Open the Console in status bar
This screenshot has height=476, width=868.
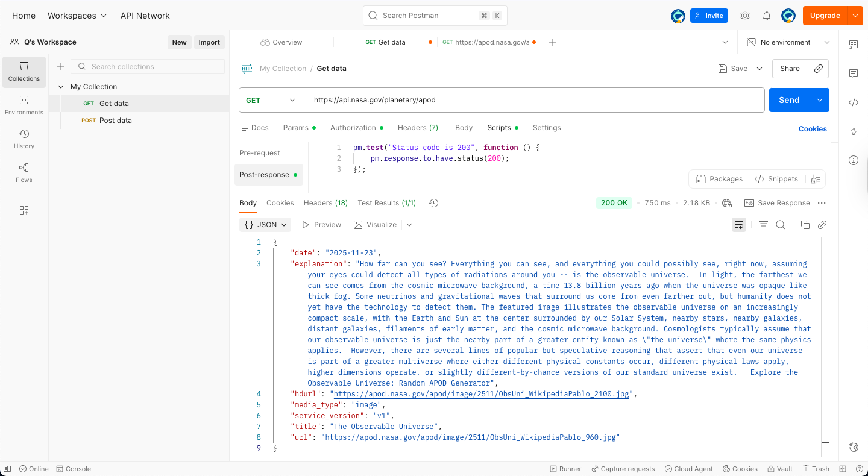click(x=74, y=469)
